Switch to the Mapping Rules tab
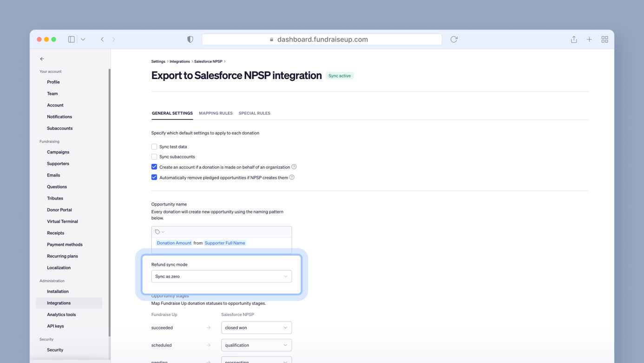The image size is (644, 363). click(x=216, y=113)
